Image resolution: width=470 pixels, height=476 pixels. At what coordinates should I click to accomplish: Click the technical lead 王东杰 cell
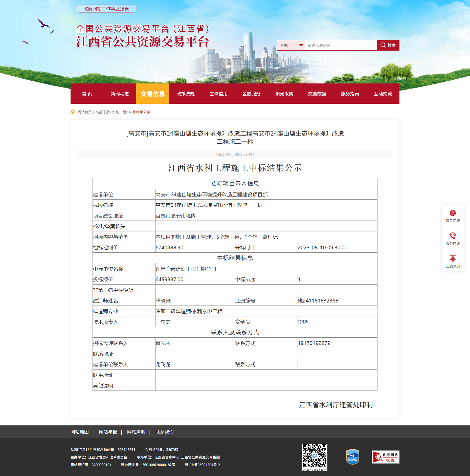[x=195, y=322]
